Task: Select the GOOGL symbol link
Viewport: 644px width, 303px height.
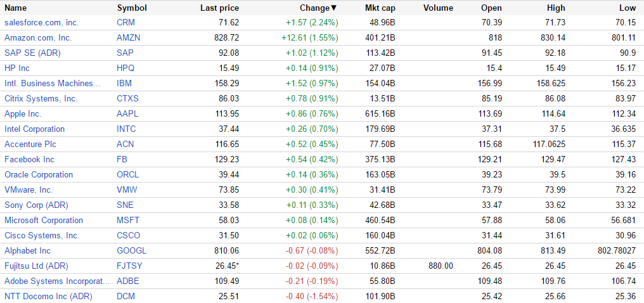Action: pyautogui.click(x=131, y=250)
